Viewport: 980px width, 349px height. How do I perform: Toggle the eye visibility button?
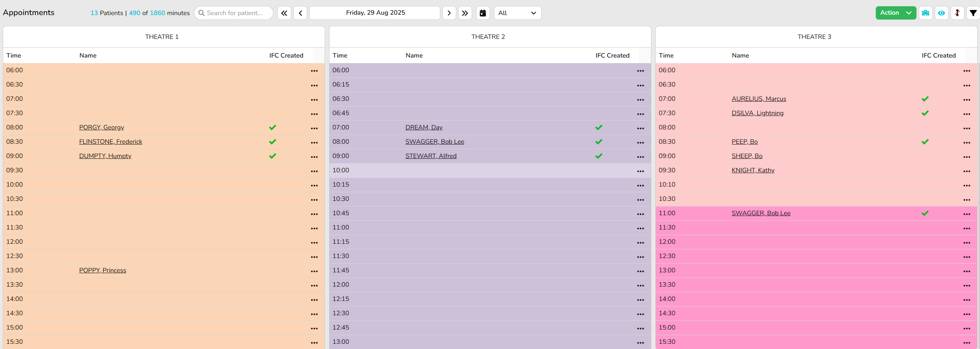[x=941, y=13]
